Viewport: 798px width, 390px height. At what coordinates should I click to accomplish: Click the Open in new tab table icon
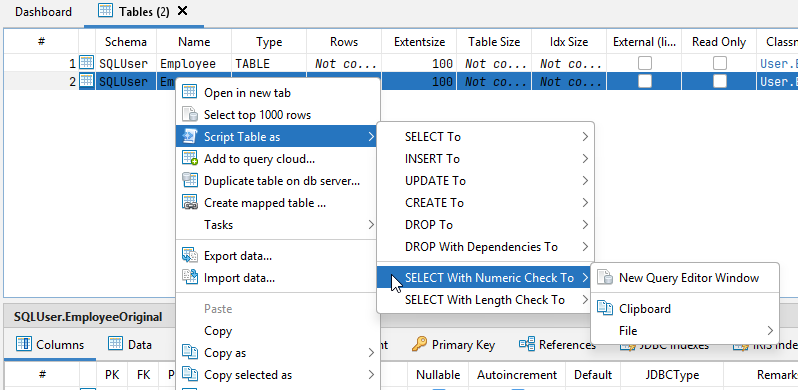click(x=189, y=92)
